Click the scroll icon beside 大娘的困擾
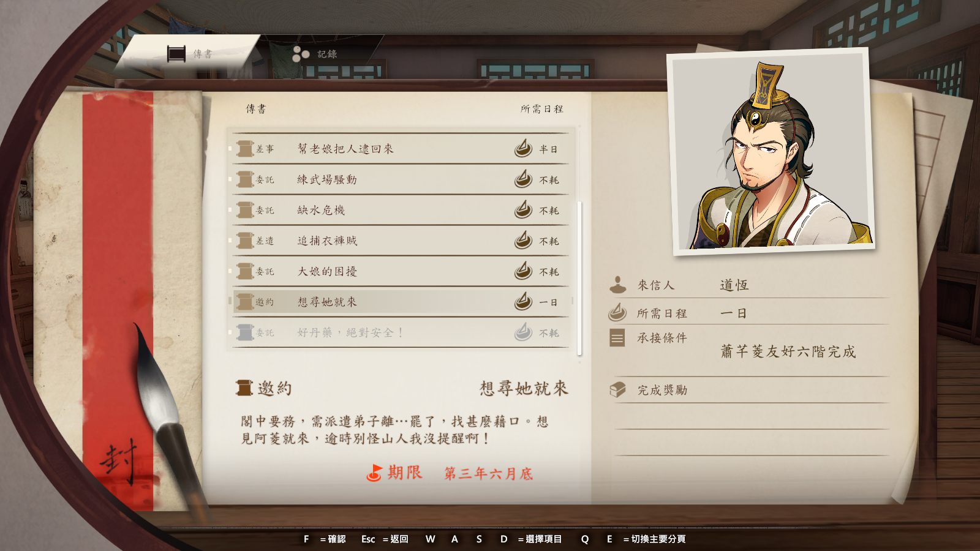The height and width of the screenshot is (551, 980). (245, 271)
